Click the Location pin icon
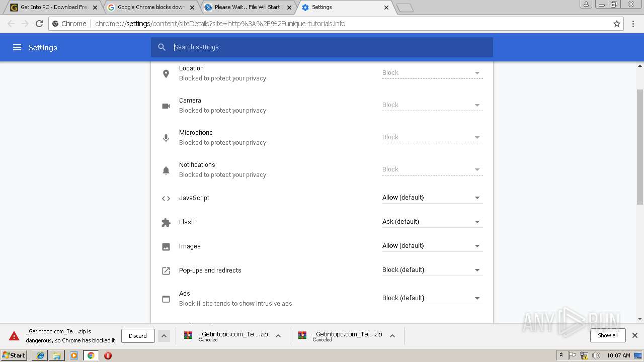The height and width of the screenshot is (362, 644). [166, 74]
